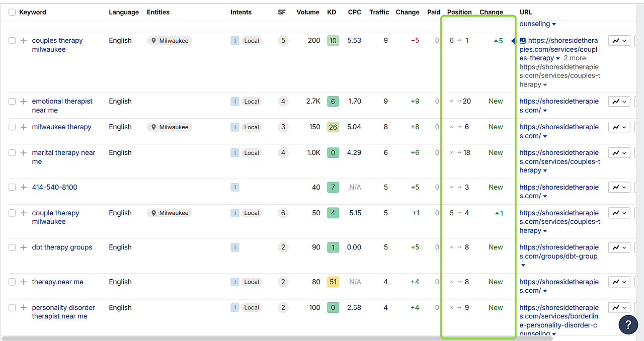The image size is (644, 341).
Task: Click Local intent tag in marital therapy row
Action: click(x=251, y=153)
